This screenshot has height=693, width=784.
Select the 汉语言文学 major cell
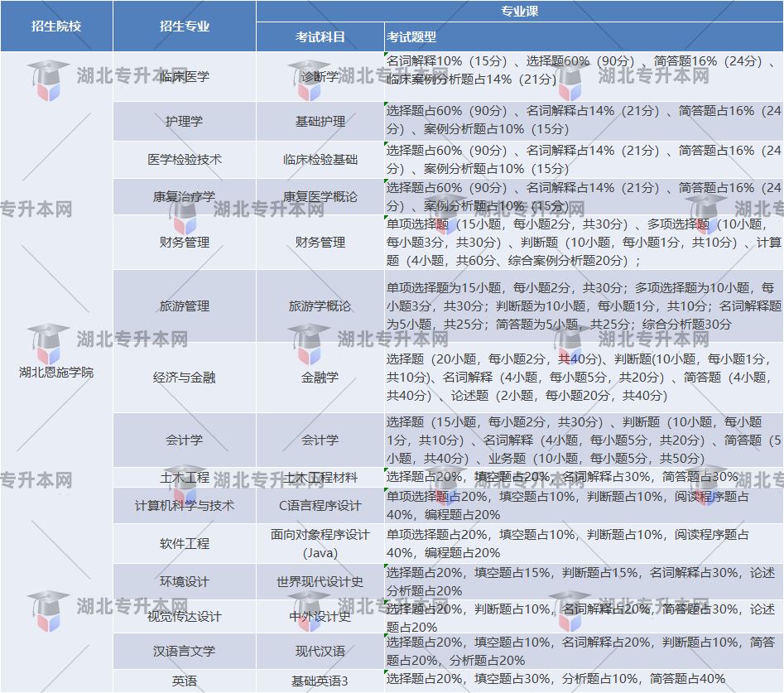tap(185, 651)
